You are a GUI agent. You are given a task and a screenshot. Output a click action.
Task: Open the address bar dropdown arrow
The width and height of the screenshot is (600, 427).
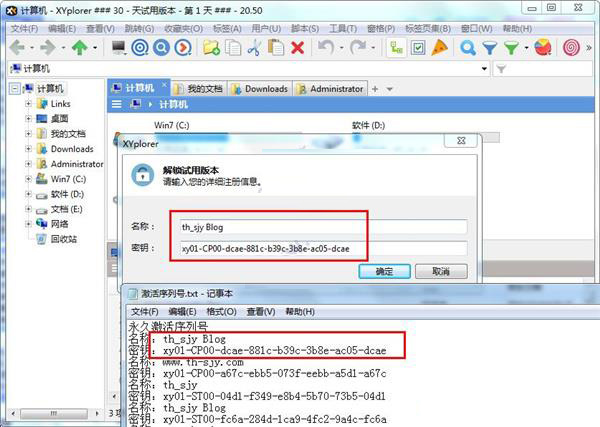coord(484,69)
